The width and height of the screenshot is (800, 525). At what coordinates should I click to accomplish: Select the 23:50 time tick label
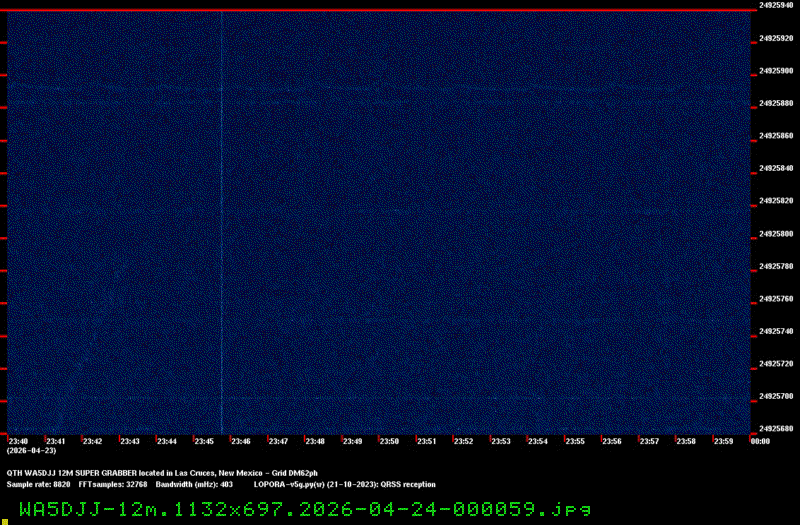coord(389,441)
